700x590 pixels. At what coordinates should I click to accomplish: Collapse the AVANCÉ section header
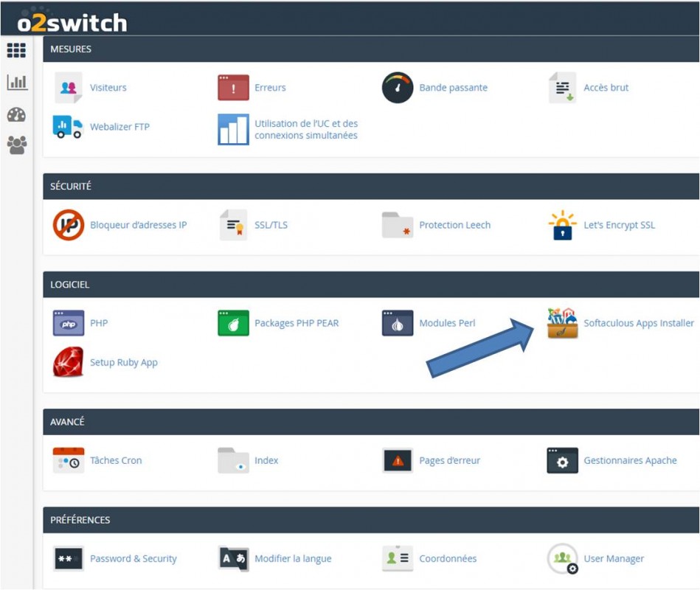[371, 422]
